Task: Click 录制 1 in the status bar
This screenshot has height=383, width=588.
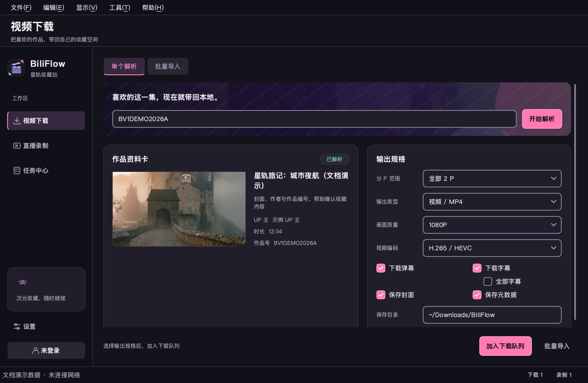Action: (564, 375)
